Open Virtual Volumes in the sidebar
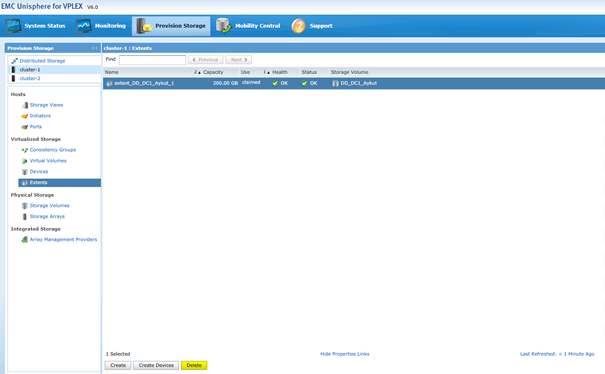Screen dimensions: 605x374 click(x=48, y=161)
